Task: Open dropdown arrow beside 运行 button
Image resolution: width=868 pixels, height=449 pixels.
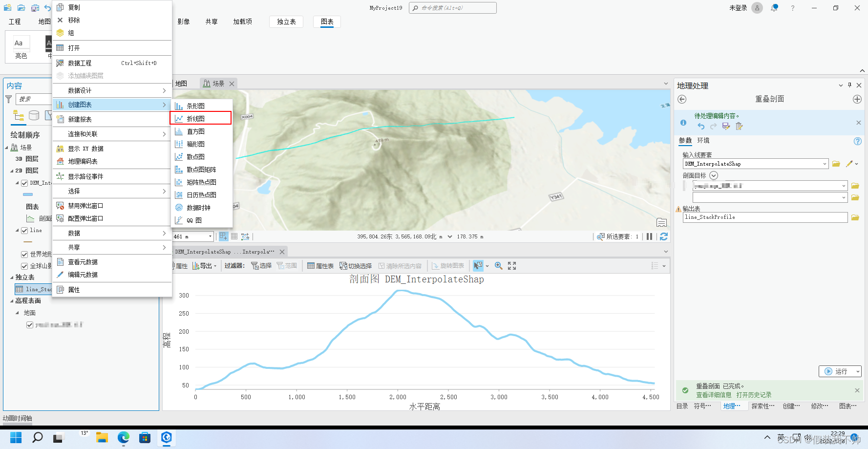Action: click(857, 371)
